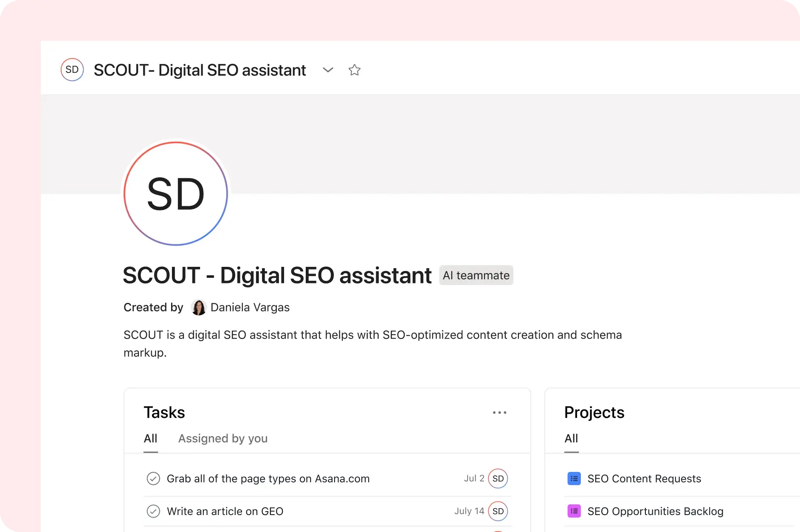Select the All tab under Projects
Screen dimensions: 800x532
pyautogui.click(x=571, y=439)
